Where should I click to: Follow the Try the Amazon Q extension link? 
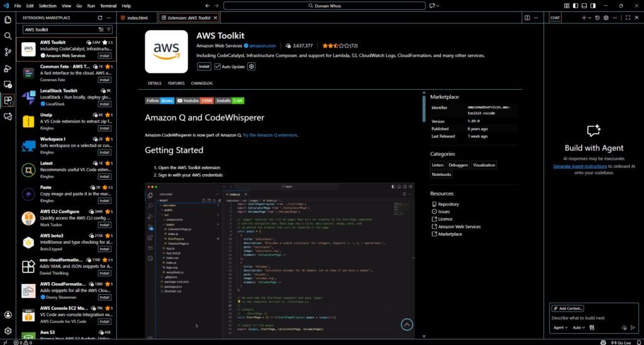[270, 135]
